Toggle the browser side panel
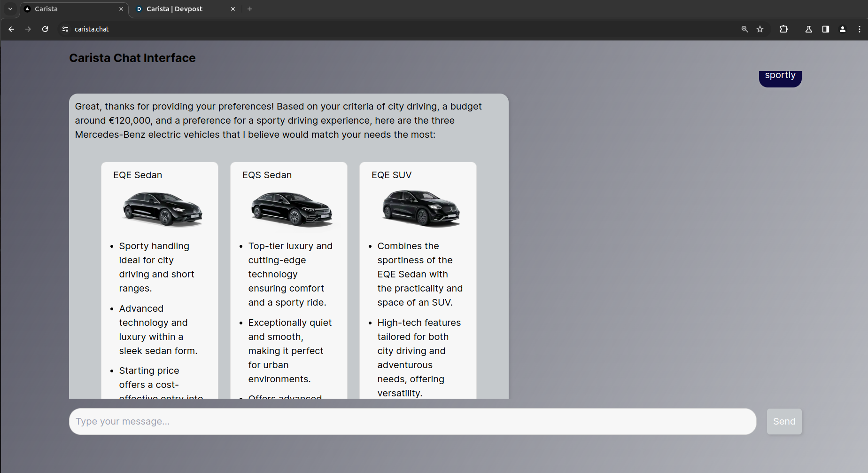Screen dimensions: 868x473 pyautogui.click(x=825, y=29)
